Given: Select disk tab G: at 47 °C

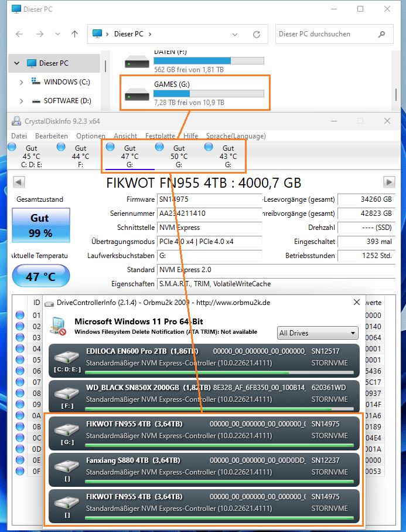Looking at the screenshot, I should 130,156.
